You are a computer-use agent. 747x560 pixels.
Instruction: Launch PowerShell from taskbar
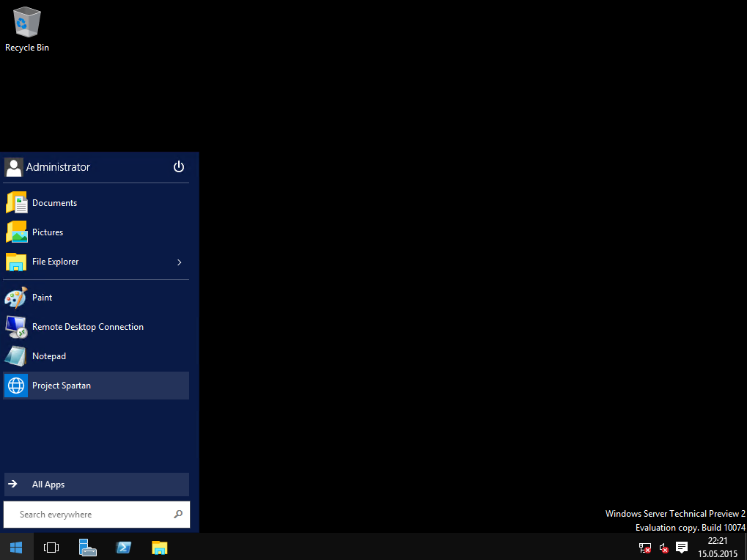tap(124, 548)
